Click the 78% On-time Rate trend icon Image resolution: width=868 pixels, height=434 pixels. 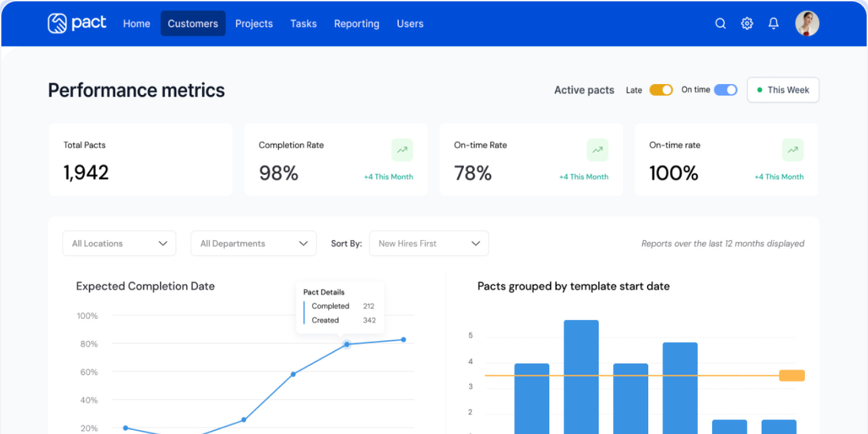point(597,150)
